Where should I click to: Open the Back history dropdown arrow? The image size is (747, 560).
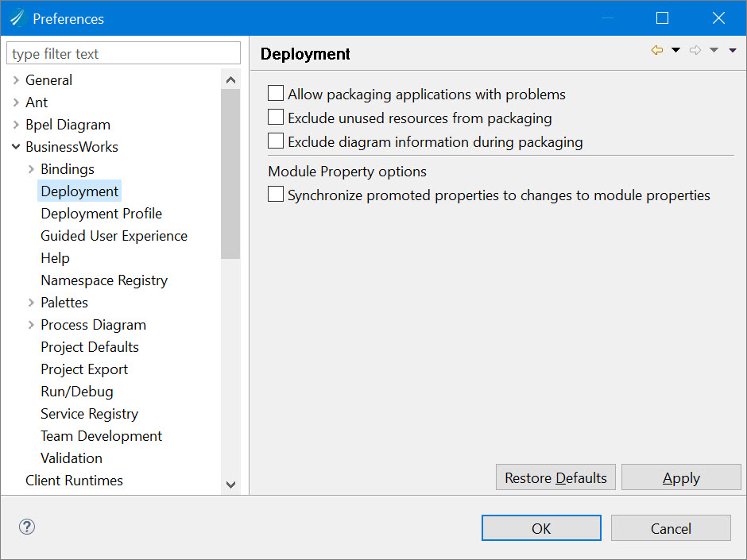click(675, 50)
